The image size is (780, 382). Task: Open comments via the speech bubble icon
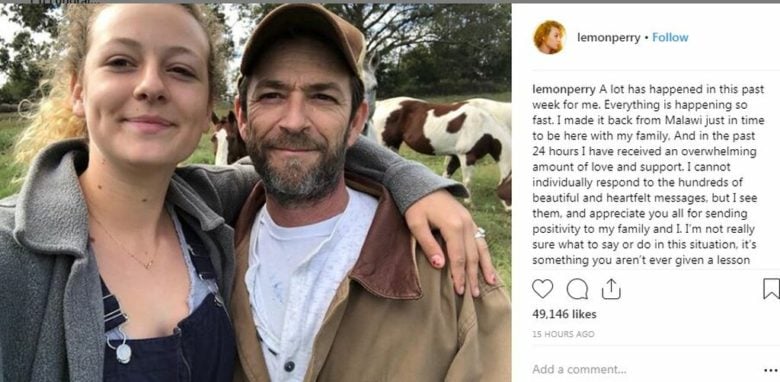click(577, 289)
